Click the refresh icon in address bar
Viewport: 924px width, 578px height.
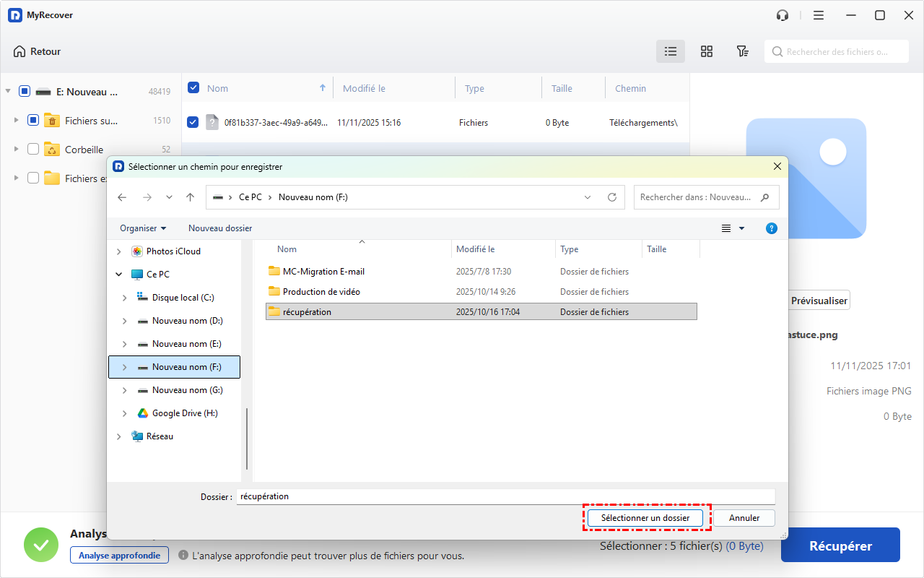[x=612, y=197]
